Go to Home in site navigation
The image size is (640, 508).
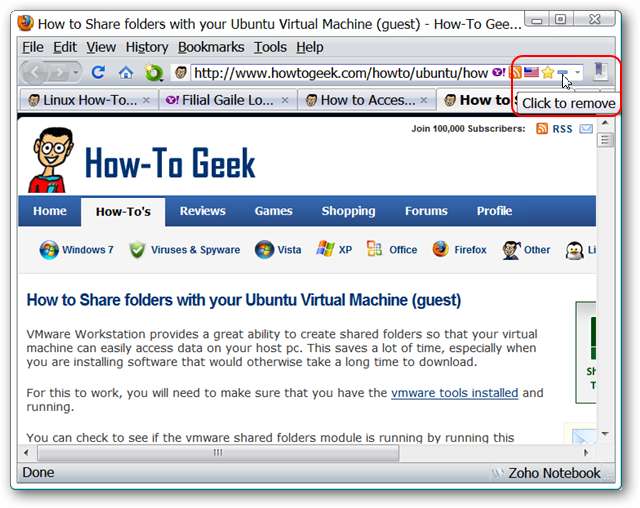pyautogui.click(x=50, y=211)
